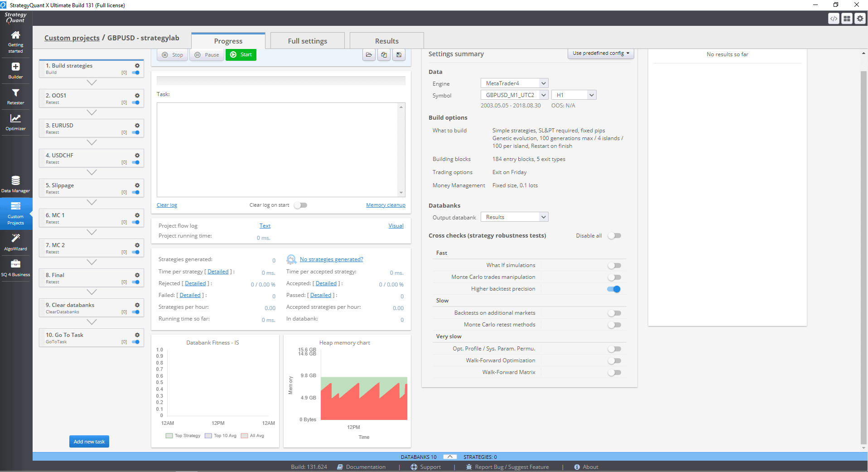Click inside the Task log text area

(x=278, y=150)
